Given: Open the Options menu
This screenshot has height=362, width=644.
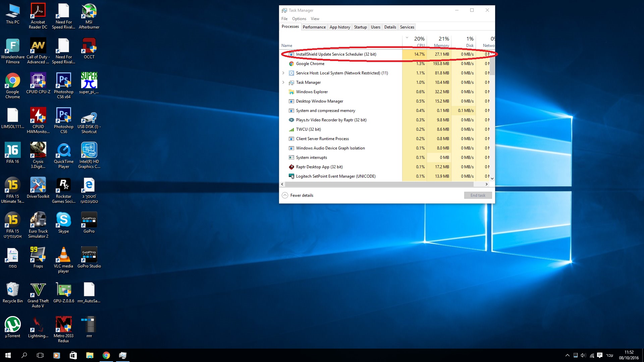Looking at the screenshot, I should 299,19.
